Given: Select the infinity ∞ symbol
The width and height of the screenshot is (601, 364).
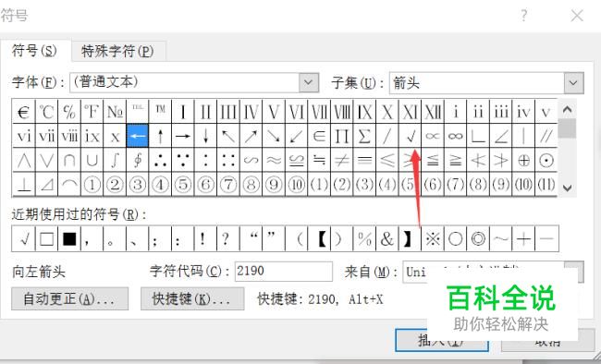Looking at the screenshot, I should (x=455, y=136).
